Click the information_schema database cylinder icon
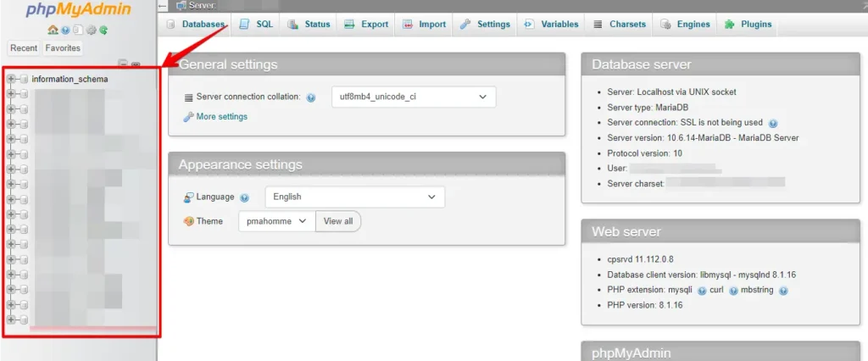The image size is (868, 361). (x=24, y=79)
